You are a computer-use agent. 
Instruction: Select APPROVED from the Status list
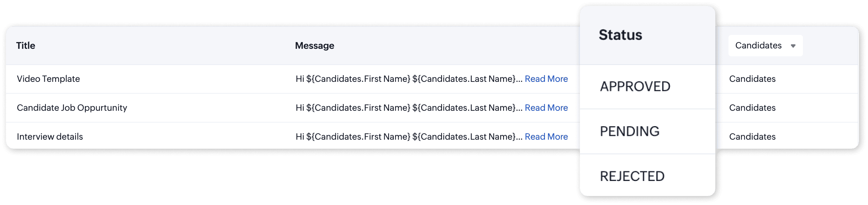tap(635, 87)
